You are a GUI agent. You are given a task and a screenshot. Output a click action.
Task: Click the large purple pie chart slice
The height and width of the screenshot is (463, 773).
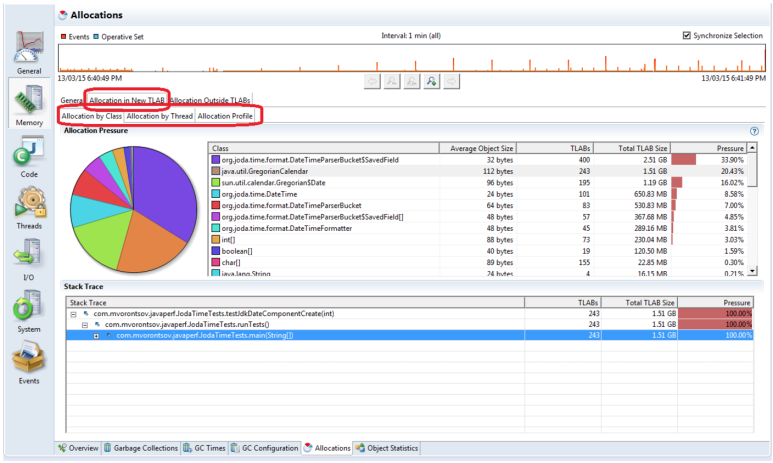[165, 192]
